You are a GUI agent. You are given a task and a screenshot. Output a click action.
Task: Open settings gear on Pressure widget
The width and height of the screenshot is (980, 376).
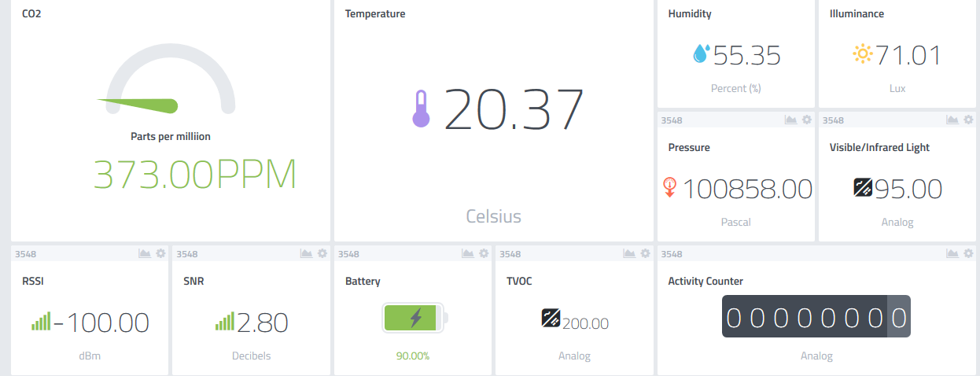(806, 120)
